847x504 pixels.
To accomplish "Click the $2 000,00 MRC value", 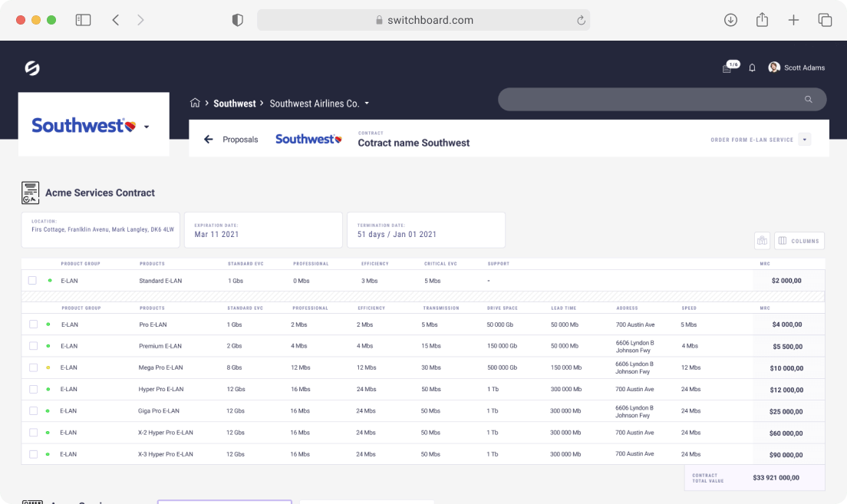I will pyautogui.click(x=786, y=281).
